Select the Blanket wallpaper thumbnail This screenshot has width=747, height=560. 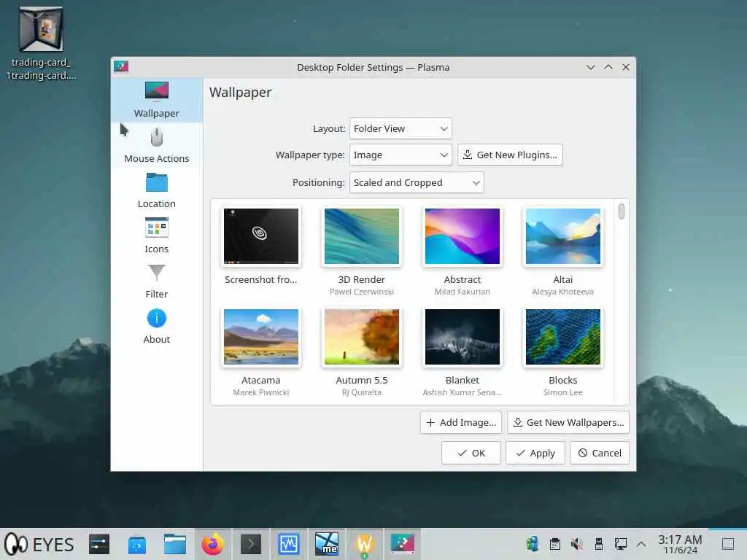click(x=462, y=337)
